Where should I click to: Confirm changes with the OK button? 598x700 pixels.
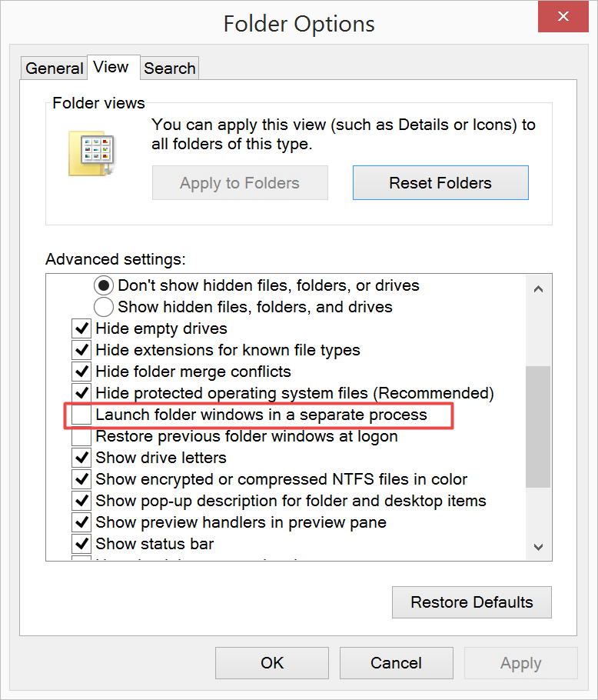click(x=271, y=662)
